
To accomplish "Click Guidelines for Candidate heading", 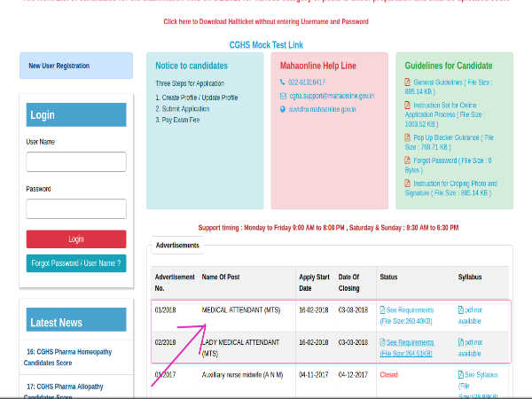I will point(449,66).
